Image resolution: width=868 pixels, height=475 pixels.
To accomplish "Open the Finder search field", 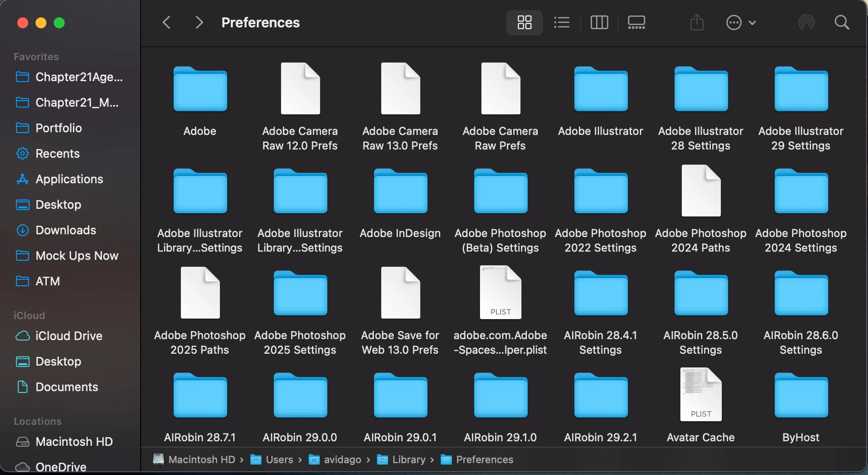I will click(842, 22).
